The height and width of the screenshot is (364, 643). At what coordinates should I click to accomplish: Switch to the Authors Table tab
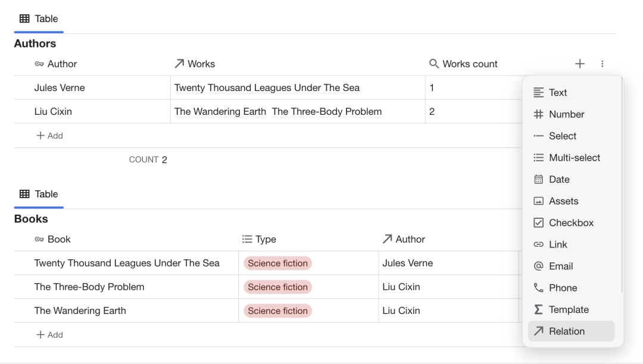(x=39, y=19)
